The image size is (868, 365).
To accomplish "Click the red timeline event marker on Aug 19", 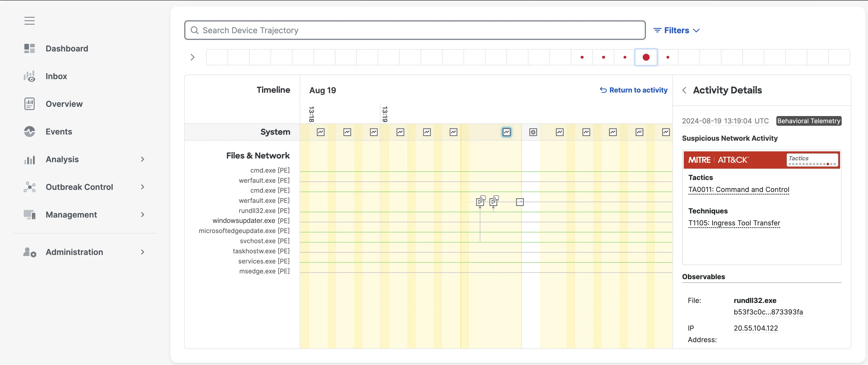I will tap(646, 57).
